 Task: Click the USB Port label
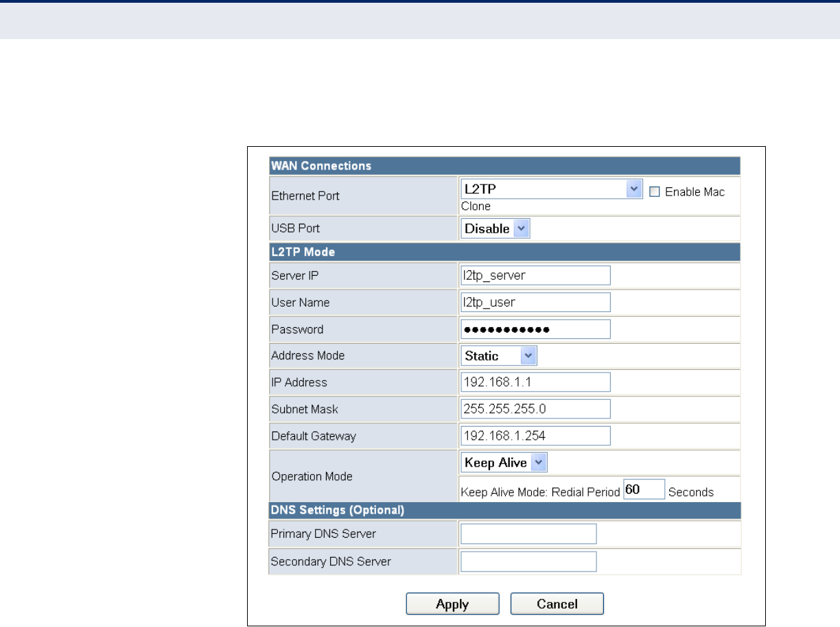296,228
